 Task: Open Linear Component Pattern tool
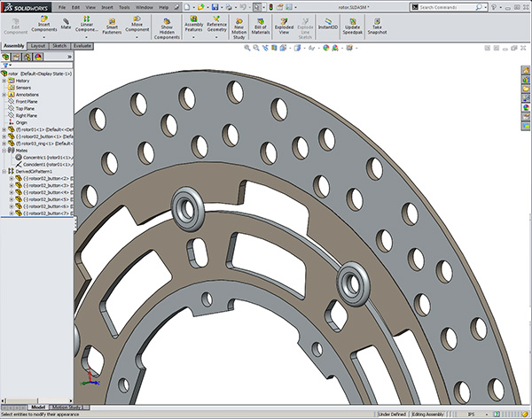[x=87, y=24]
